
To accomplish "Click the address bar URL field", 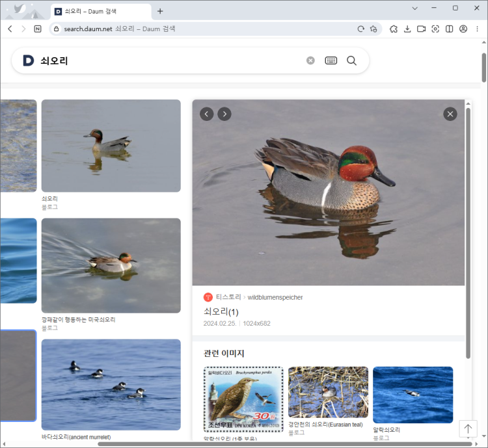I will (x=195, y=29).
